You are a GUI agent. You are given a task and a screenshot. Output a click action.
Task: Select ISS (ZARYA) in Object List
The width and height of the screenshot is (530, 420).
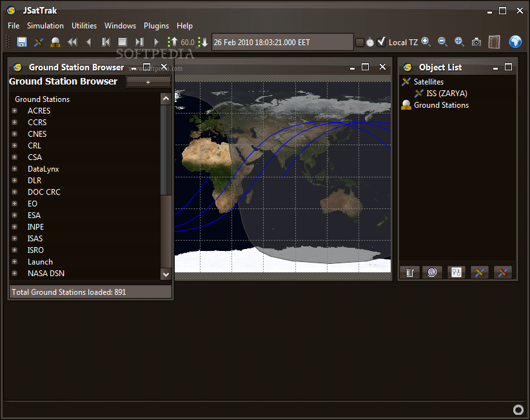pyautogui.click(x=447, y=94)
